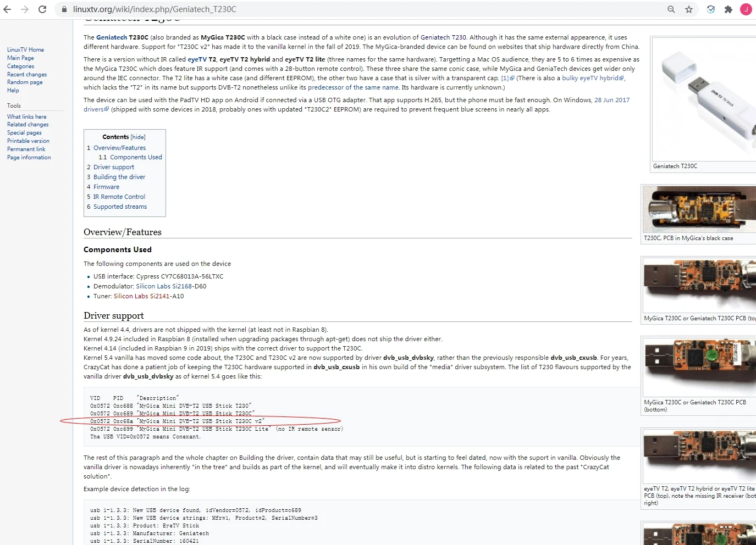Jump to Components Used in contents
The height and width of the screenshot is (545, 756).
pos(136,158)
